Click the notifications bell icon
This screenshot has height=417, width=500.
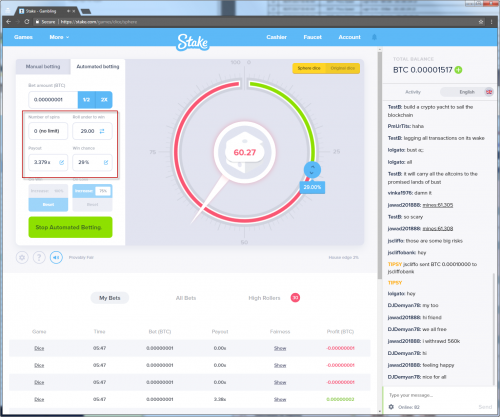[x=374, y=37]
